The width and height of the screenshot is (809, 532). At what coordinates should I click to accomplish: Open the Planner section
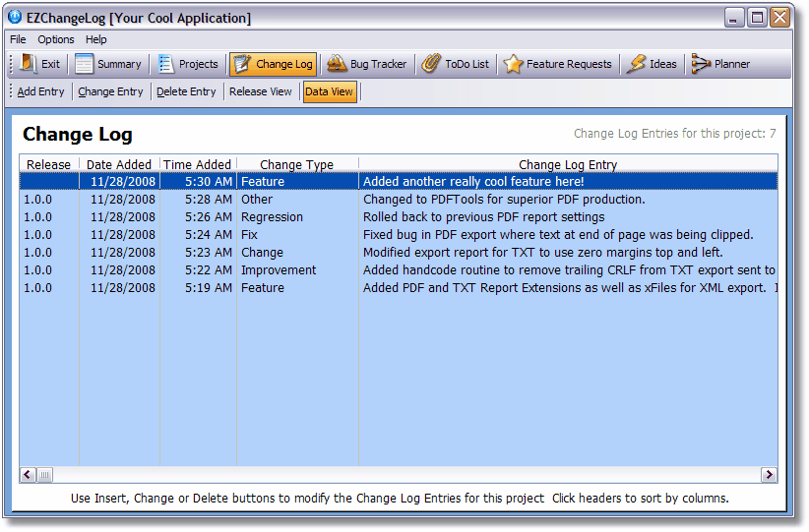[720, 65]
